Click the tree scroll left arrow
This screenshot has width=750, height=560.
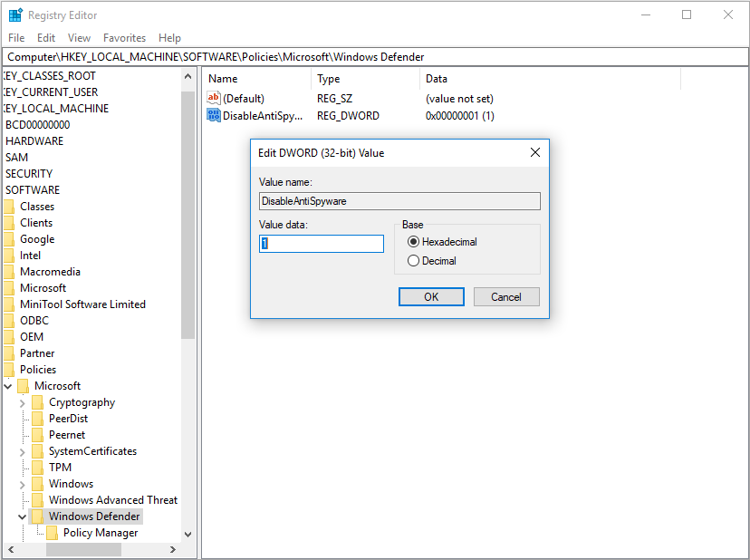(x=11, y=549)
